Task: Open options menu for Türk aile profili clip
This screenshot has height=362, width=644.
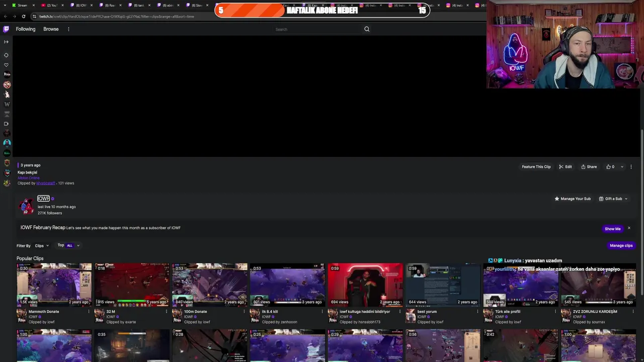Action: click(555, 312)
